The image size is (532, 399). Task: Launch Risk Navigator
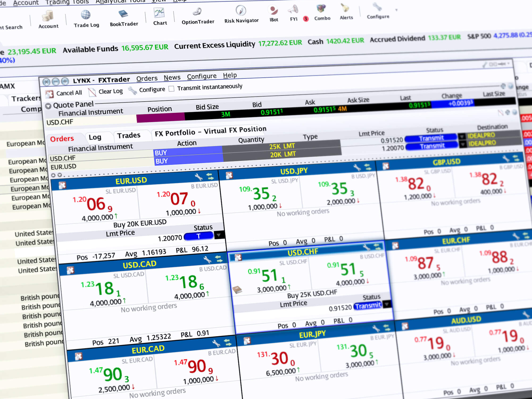[x=241, y=15]
